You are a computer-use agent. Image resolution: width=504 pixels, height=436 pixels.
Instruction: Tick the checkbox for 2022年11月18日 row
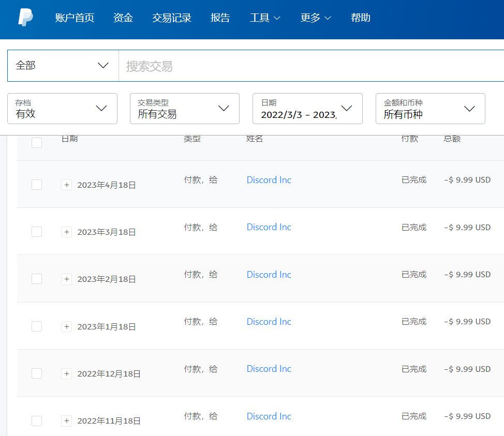(37, 421)
